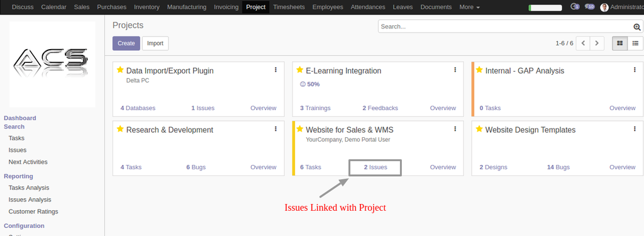Viewport: 644px width, 236px height.
Task: Open 2 Feedbacks link
Action: coord(380,108)
